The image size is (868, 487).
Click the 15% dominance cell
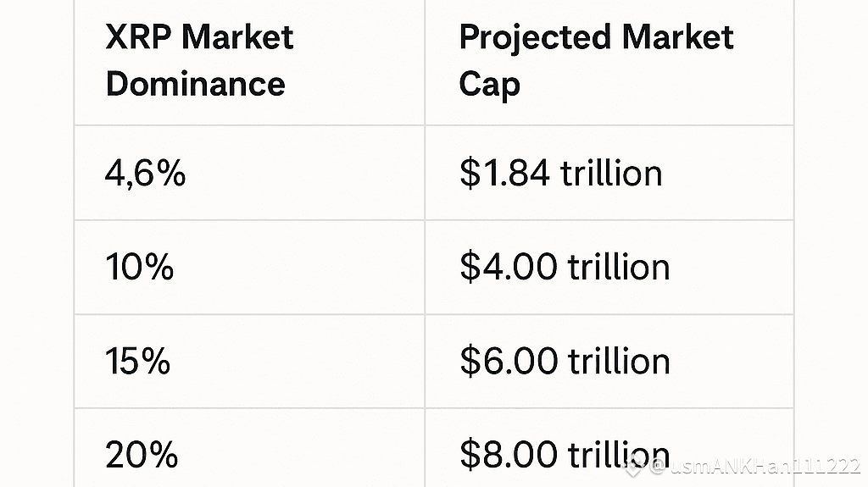click(x=138, y=362)
